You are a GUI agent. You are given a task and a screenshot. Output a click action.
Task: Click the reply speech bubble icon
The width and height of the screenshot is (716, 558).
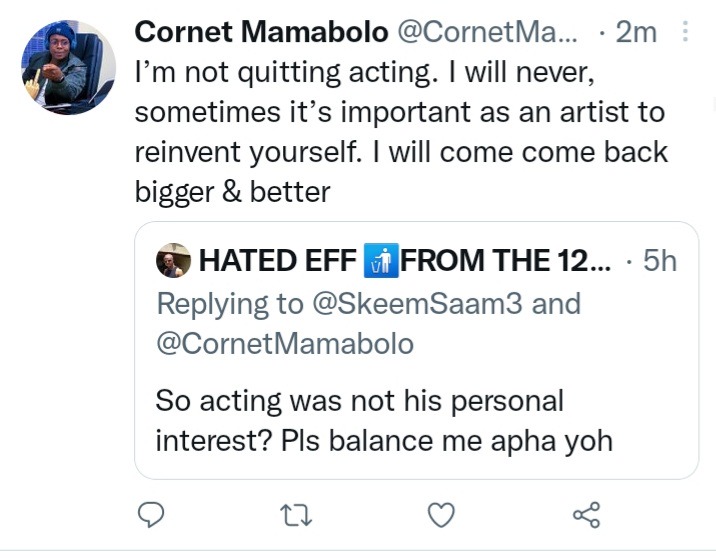point(151,515)
